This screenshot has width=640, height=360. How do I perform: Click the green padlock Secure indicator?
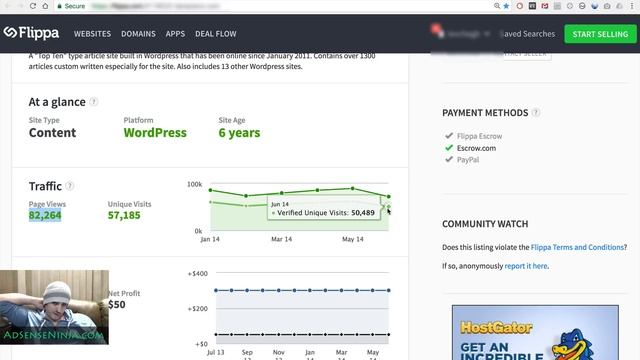(71, 6)
